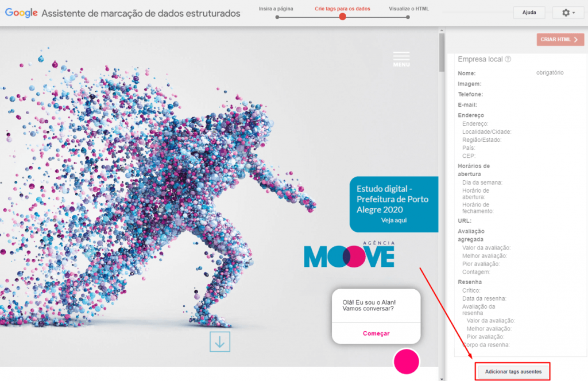Click the Google logo
Viewport: 588px width, 381px height.
[x=21, y=13]
